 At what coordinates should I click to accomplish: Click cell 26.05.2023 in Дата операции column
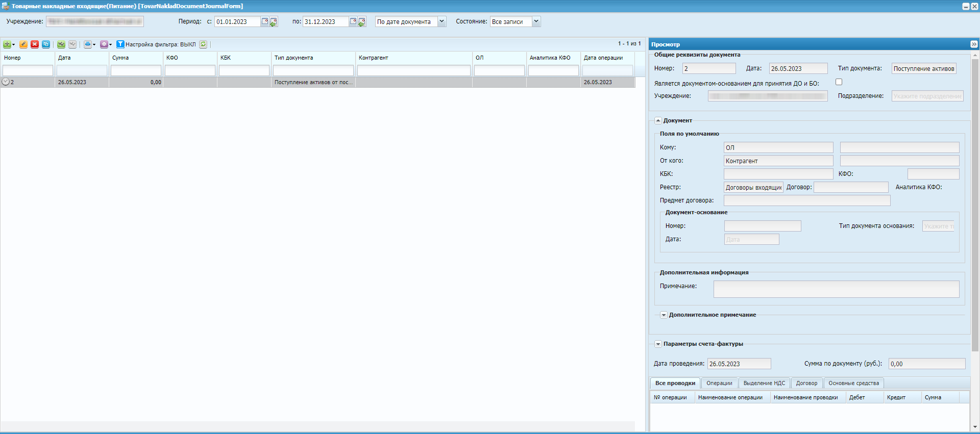pyautogui.click(x=607, y=82)
